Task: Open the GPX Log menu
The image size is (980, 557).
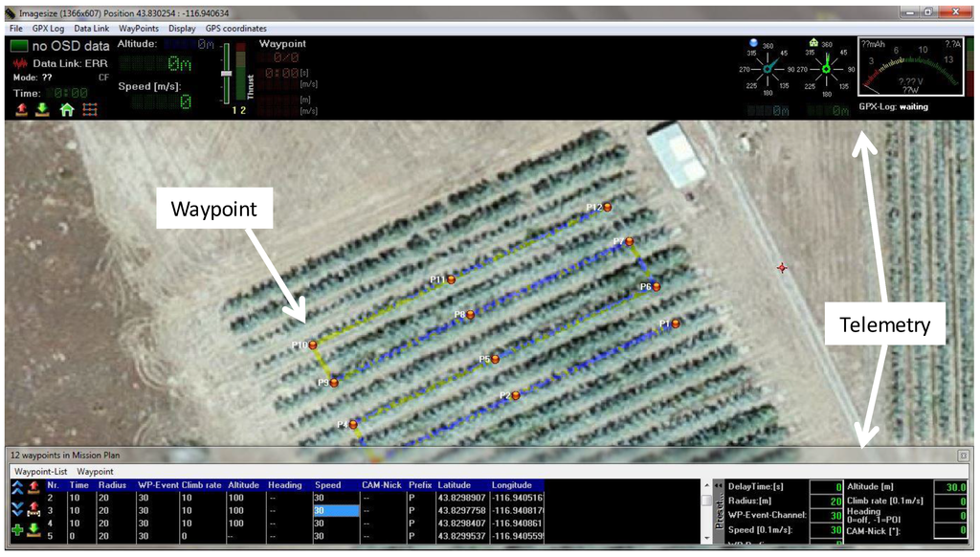Action: pyautogui.click(x=49, y=29)
